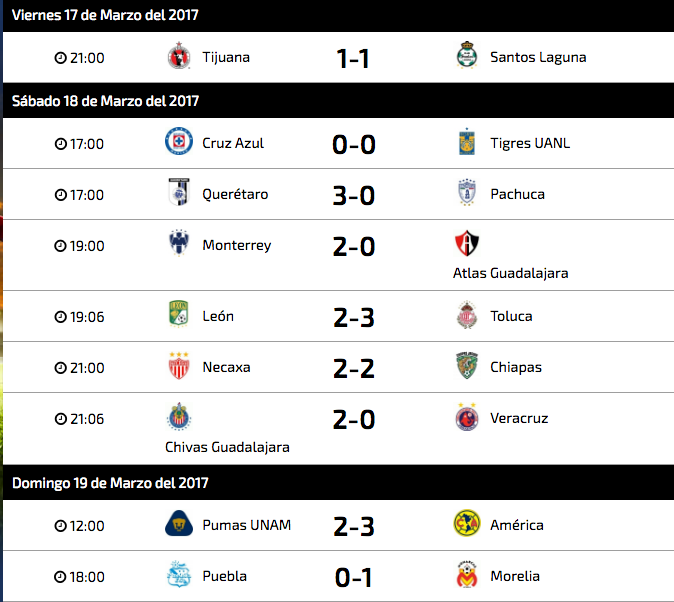674x602 pixels.
Task: Click the Necaxa striped shield icon
Action: point(179,366)
